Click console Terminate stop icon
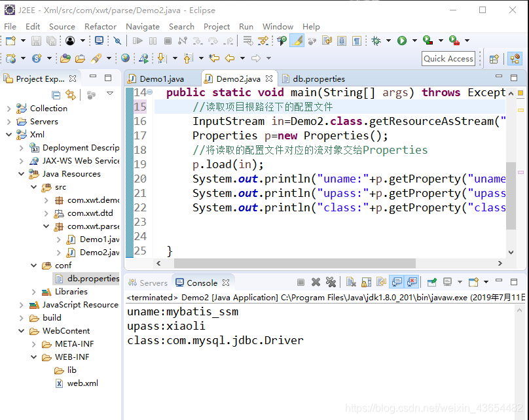 click(x=301, y=282)
